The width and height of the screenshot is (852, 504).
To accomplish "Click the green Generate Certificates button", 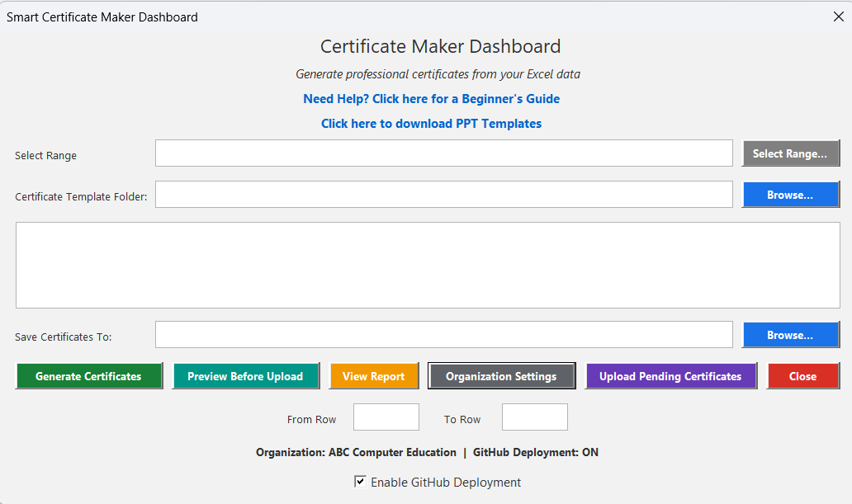I will tap(89, 376).
